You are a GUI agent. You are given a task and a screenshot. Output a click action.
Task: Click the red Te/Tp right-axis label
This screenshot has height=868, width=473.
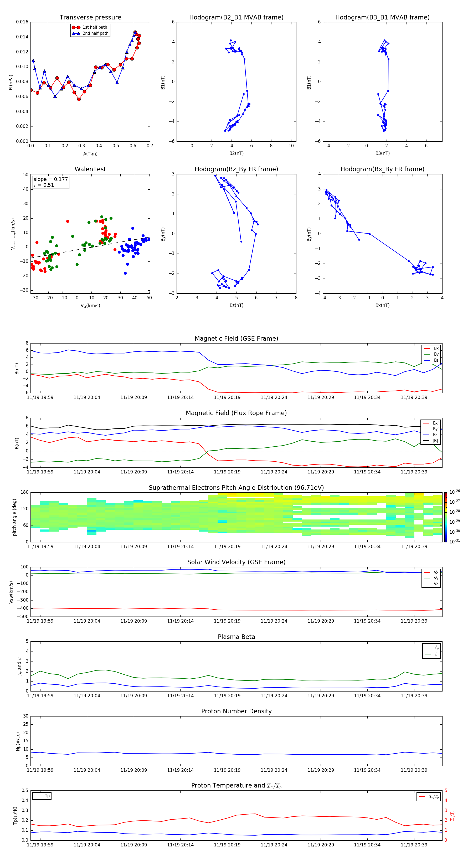tap(453, 815)
